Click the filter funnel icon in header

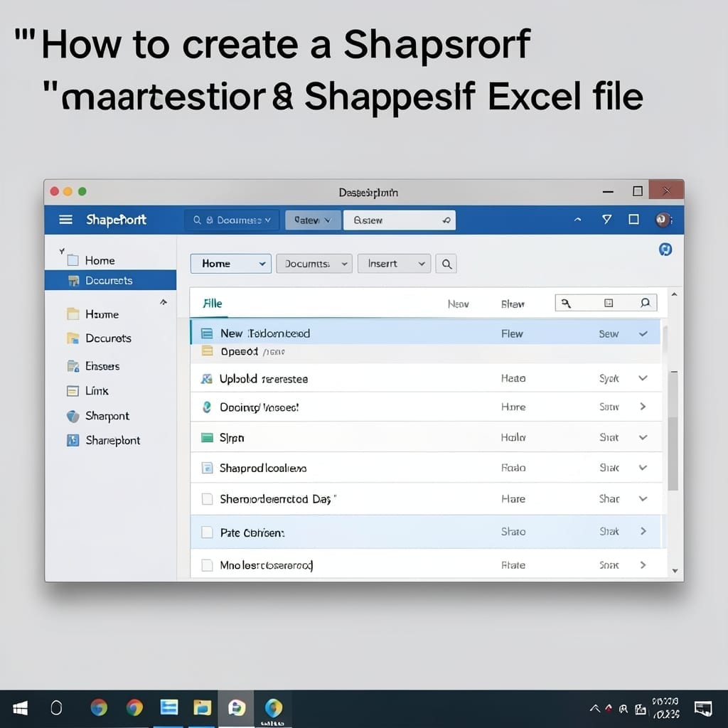(606, 219)
